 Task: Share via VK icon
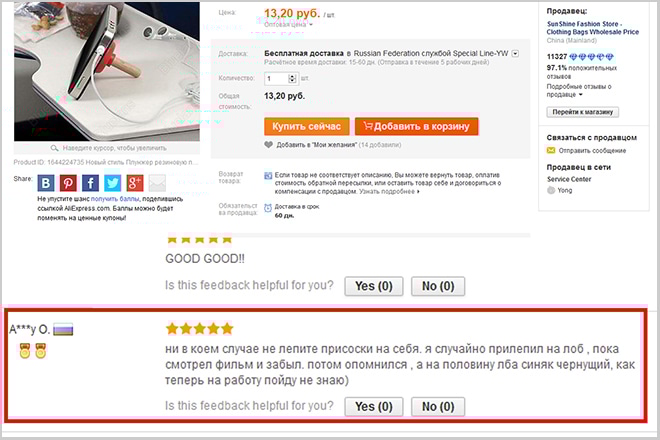click(46, 183)
